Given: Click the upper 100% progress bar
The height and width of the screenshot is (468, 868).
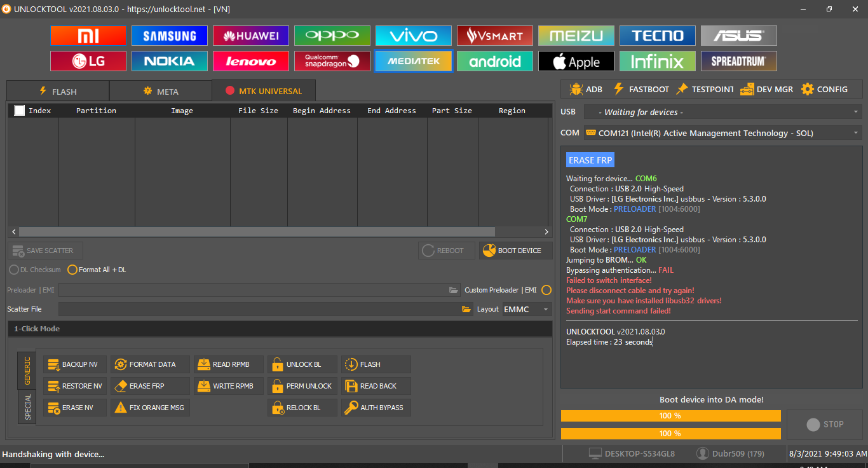Looking at the screenshot, I should tap(670, 416).
